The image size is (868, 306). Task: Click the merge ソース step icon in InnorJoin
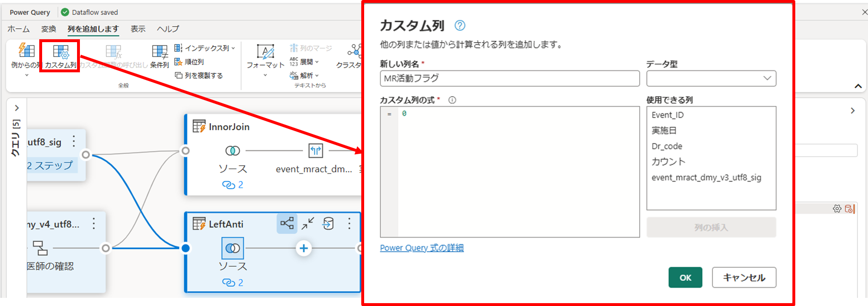pos(233,151)
